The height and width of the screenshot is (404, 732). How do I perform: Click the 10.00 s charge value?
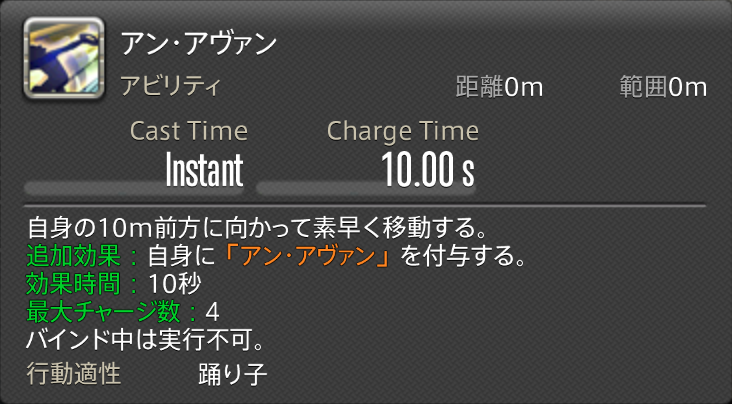click(x=428, y=170)
